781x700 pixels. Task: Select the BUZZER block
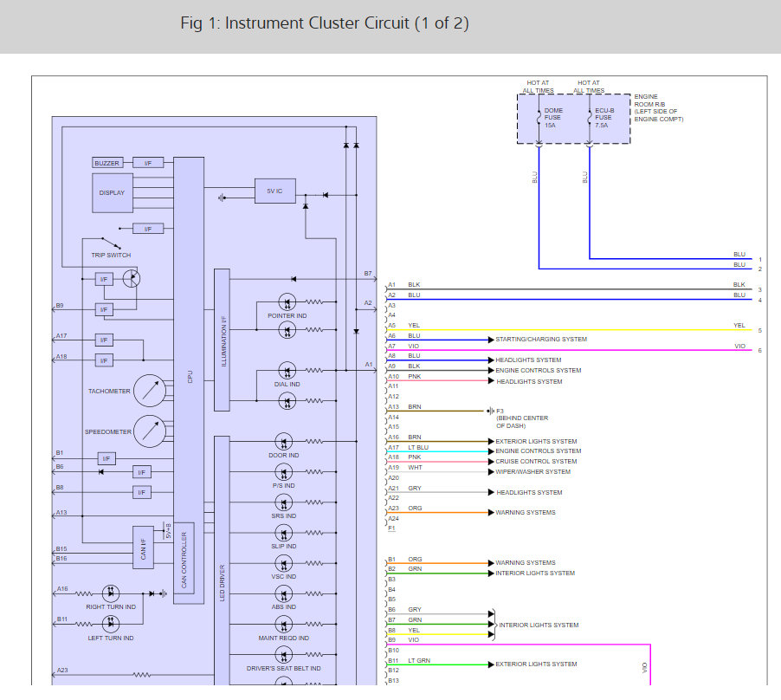[x=107, y=163]
